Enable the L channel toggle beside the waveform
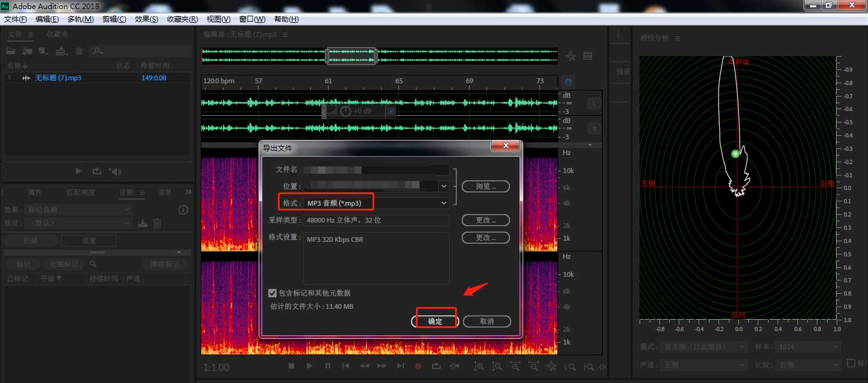 (594, 103)
